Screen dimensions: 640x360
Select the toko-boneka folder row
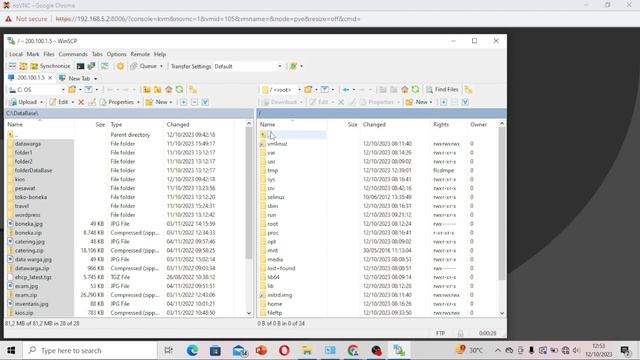(31, 197)
